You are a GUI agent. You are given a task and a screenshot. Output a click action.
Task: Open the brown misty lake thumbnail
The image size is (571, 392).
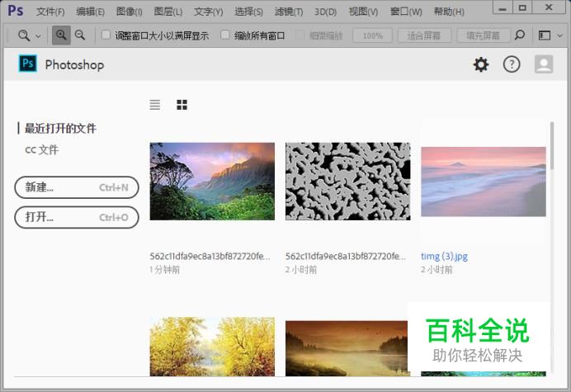[x=347, y=348]
